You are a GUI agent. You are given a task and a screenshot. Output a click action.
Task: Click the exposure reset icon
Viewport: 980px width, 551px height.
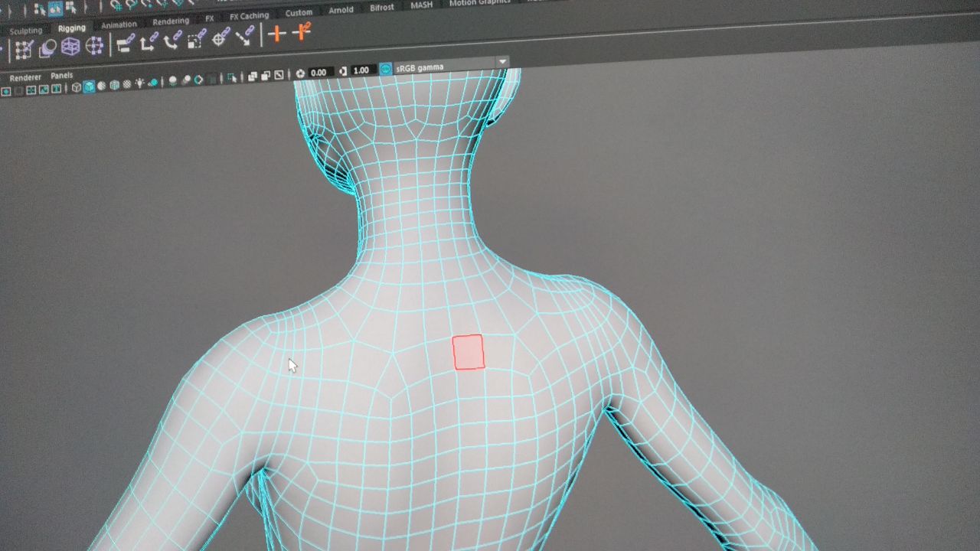pos(299,74)
